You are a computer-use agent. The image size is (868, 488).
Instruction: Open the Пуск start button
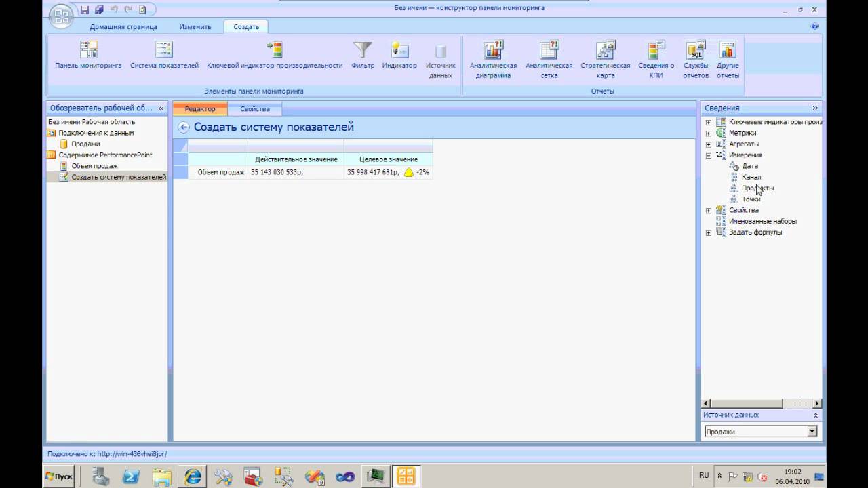[x=60, y=476]
